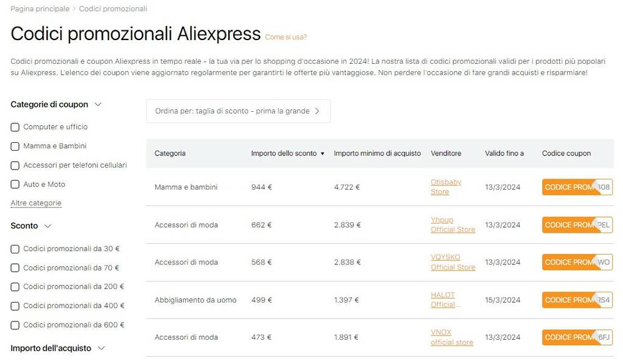Collapse the Categorie di coupon section

[x=99, y=105]
